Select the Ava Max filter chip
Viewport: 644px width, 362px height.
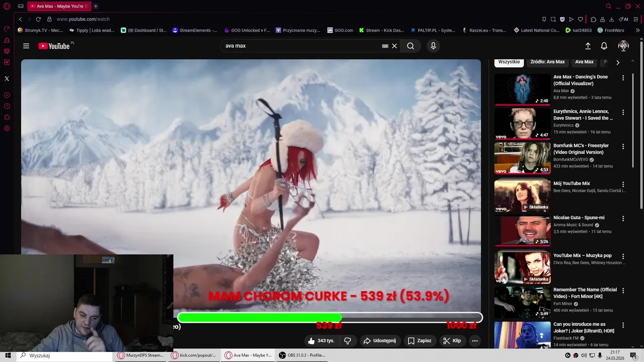click(584, 62)
